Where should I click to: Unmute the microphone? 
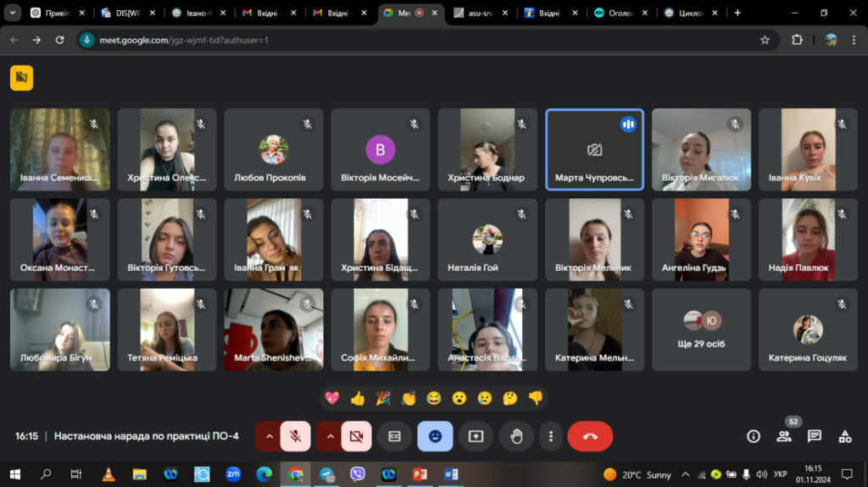point(295,436)
